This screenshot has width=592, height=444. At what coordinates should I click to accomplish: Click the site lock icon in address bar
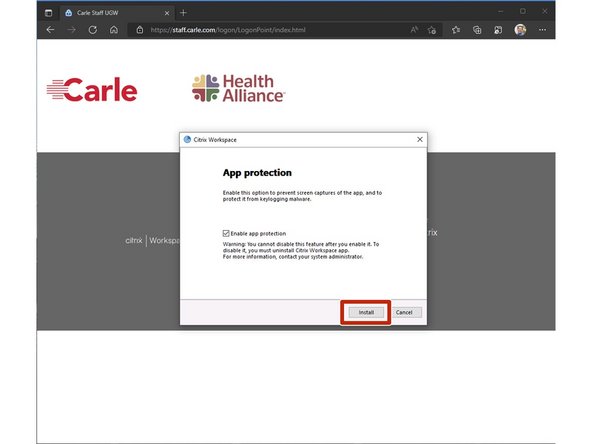(140, 29)
